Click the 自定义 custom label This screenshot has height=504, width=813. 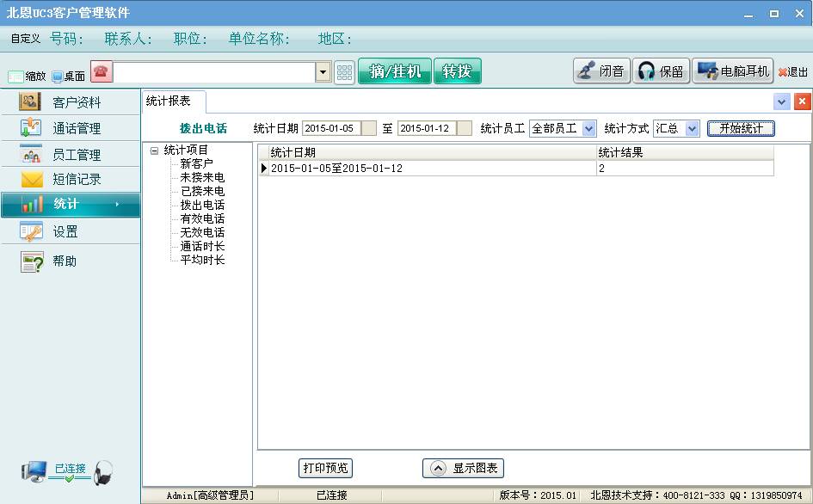click(26, 39)
